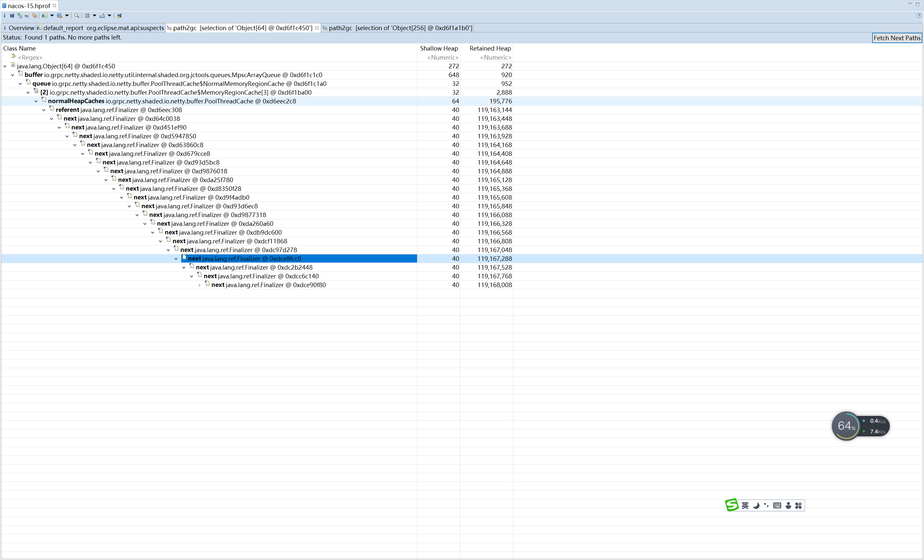Toggle Sogou input between Chinese and English
The width and height of the screenshot is (924, 560).
(x=745, y=505)
